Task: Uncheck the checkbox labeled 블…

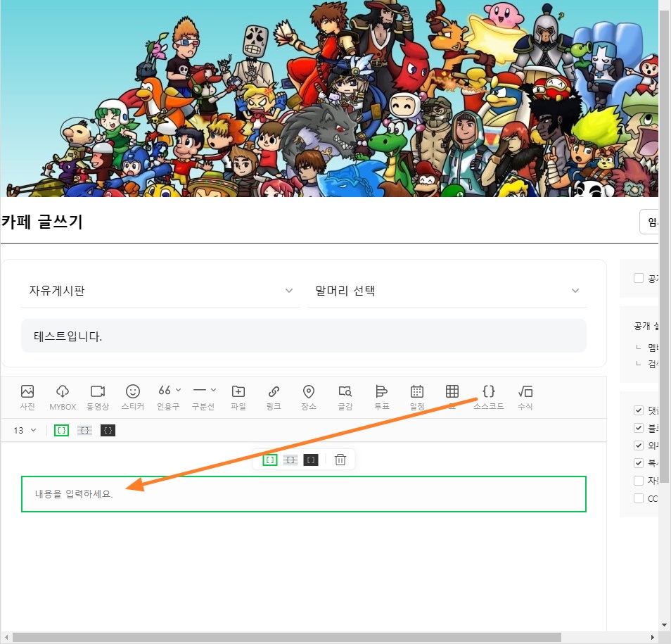Action: click(x=639, y=428)
